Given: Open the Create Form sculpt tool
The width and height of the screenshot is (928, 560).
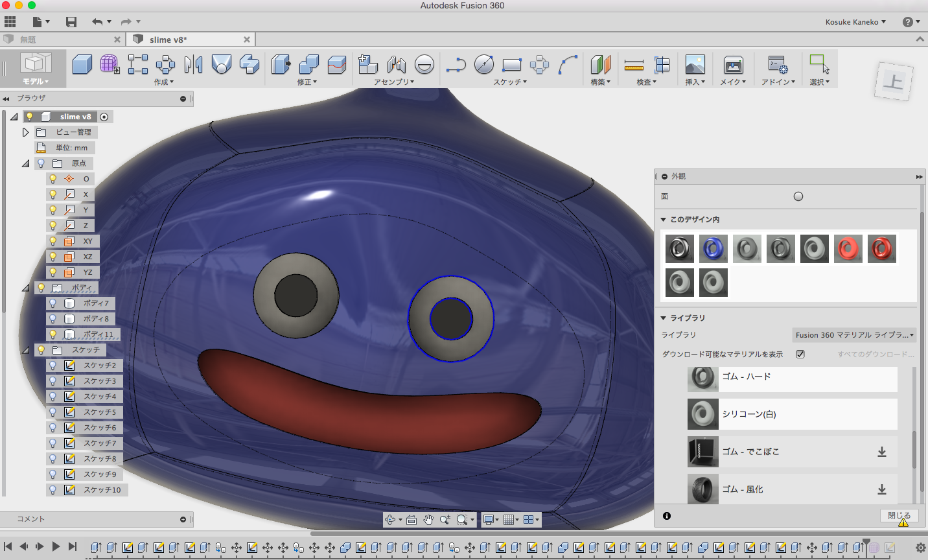Looking at the screenshot, I should 110,64.
